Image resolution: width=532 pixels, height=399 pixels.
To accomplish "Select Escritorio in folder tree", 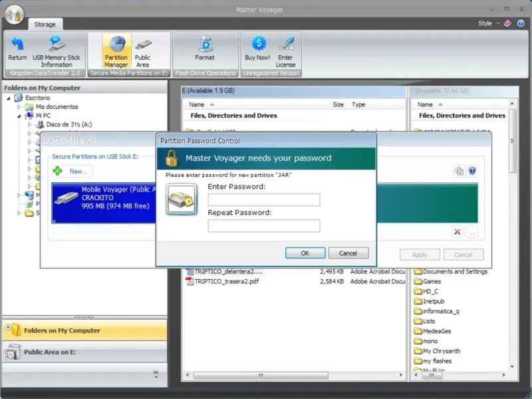I will click(x=37, y=98).
